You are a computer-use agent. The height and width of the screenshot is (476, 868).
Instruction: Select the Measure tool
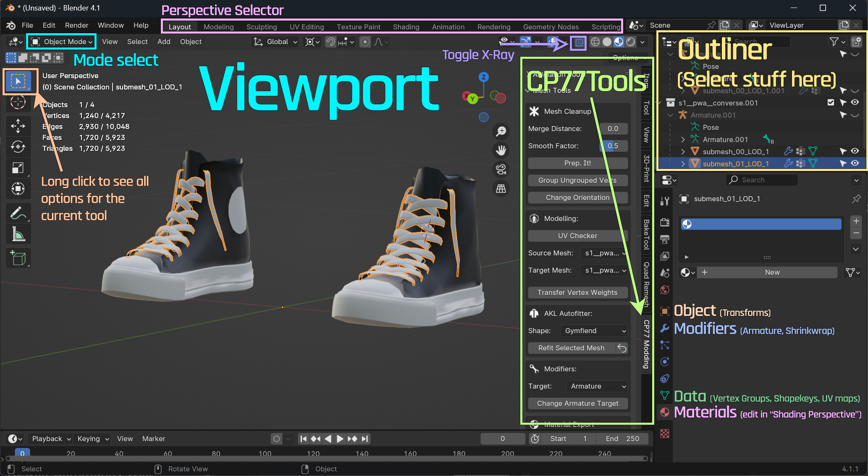pos(18,234)
